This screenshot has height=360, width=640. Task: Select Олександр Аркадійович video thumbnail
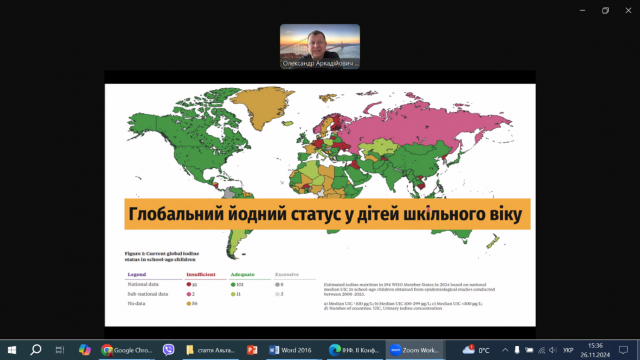tap(320, 46)
